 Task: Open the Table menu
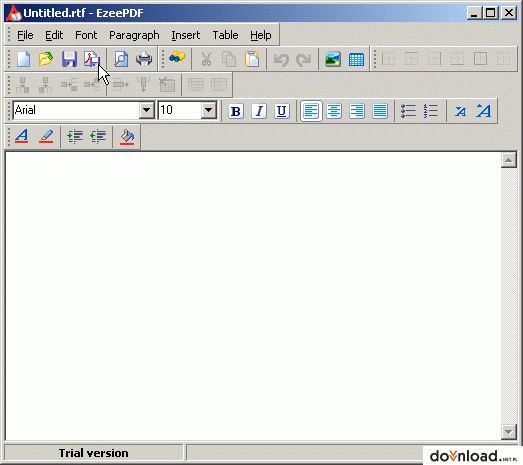coord(225,35)
